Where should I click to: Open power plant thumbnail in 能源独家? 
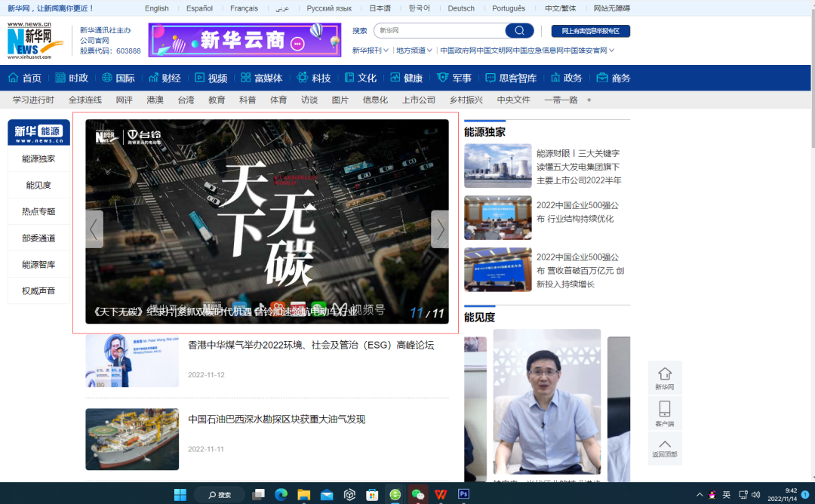[x=498, y=166]
